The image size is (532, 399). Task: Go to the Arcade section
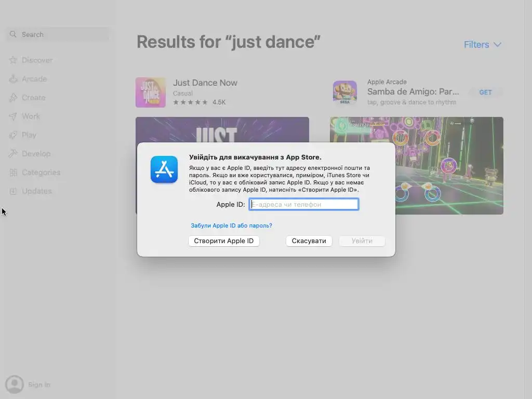pyautogui.click(x=34, y=79)
